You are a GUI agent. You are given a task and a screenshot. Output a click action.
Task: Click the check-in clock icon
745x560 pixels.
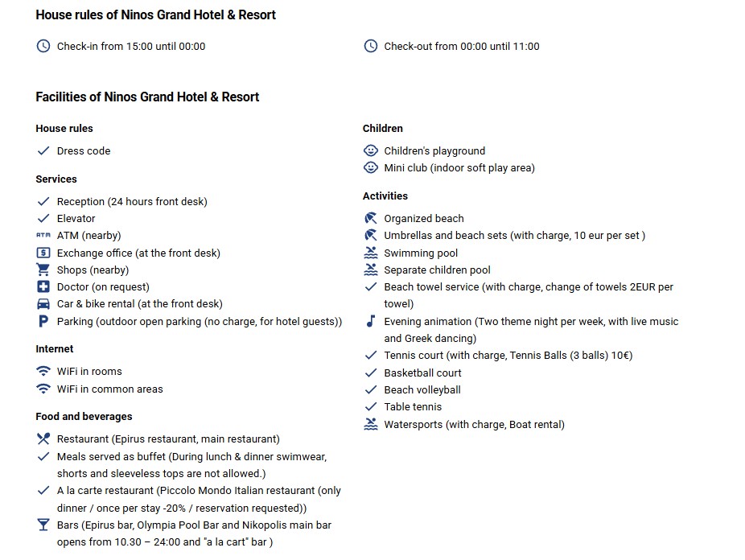point(43,46)
